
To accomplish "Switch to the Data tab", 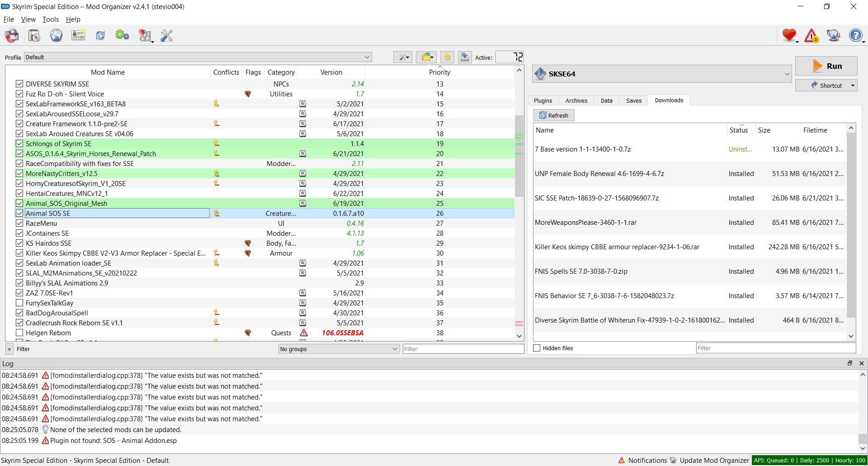I will pyautogui.click(x=607, y=100).
